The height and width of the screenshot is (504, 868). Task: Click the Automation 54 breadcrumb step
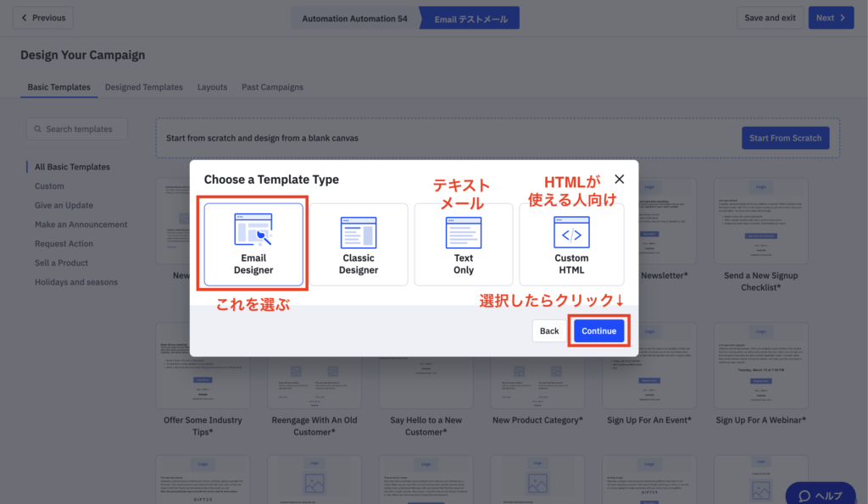[355, 19]
